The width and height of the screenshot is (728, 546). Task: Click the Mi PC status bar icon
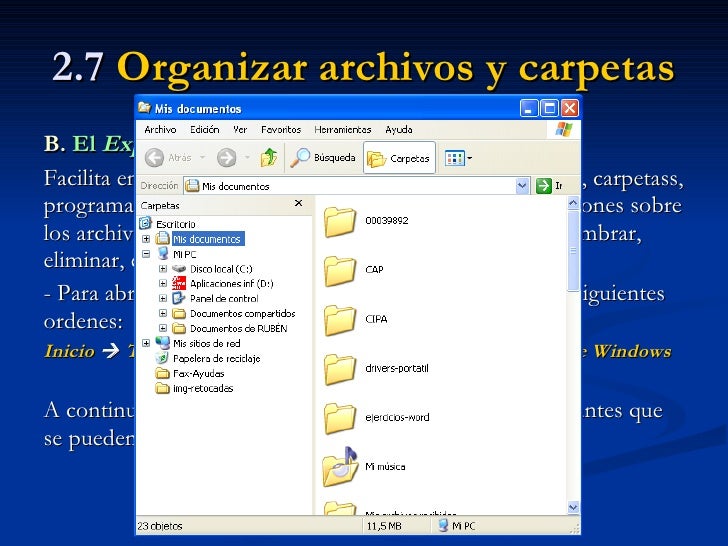(444, 526)
